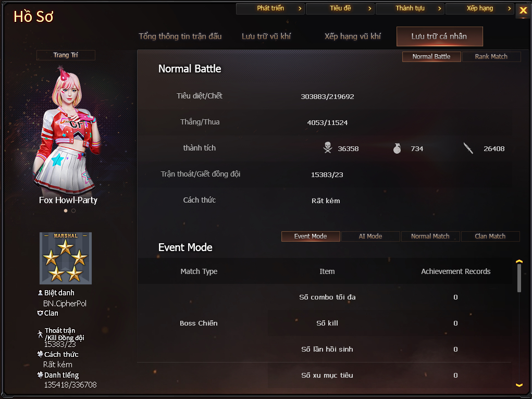Open Tổng thông tin trận đấu tab
Image resolution: width=532 pixels, height=399 pixels.
[180, 36]
